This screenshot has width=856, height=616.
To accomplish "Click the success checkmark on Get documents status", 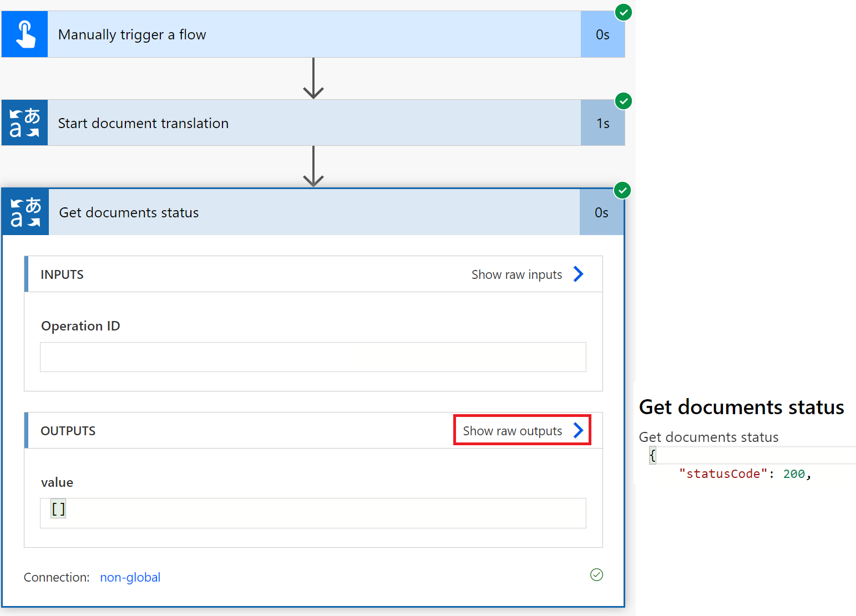I will pos(622,190).
